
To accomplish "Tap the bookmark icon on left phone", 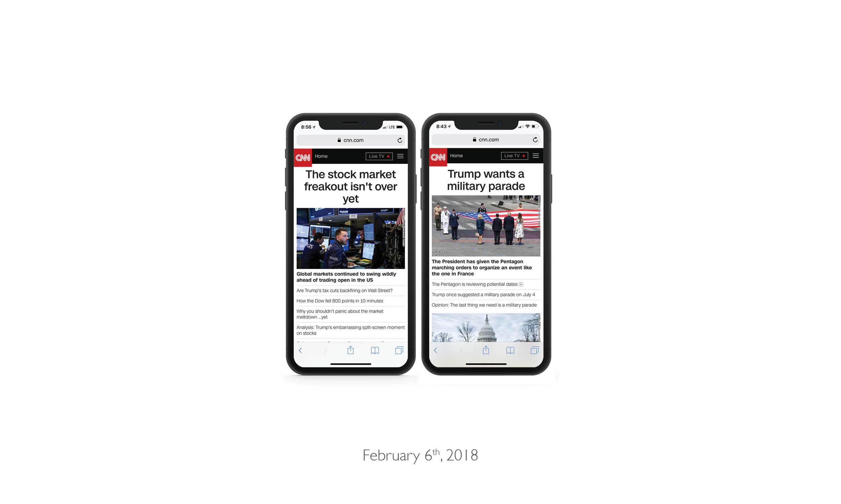I will click(374, 350).
